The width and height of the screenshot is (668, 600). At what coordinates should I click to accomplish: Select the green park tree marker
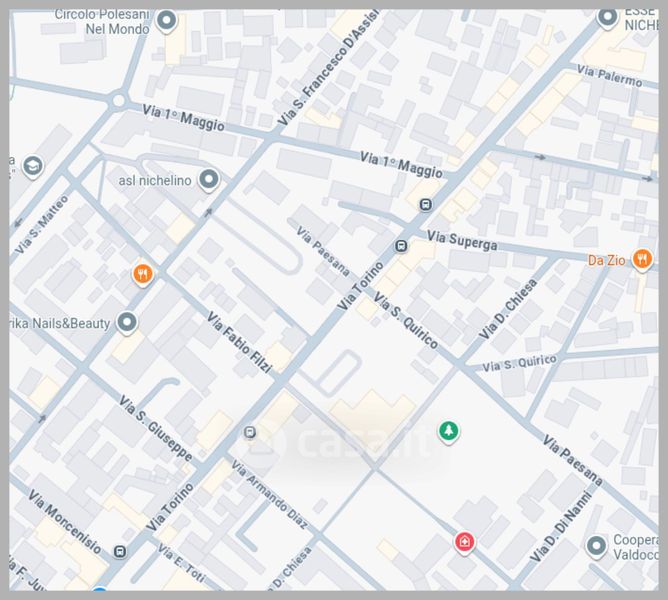pos(449,431)
